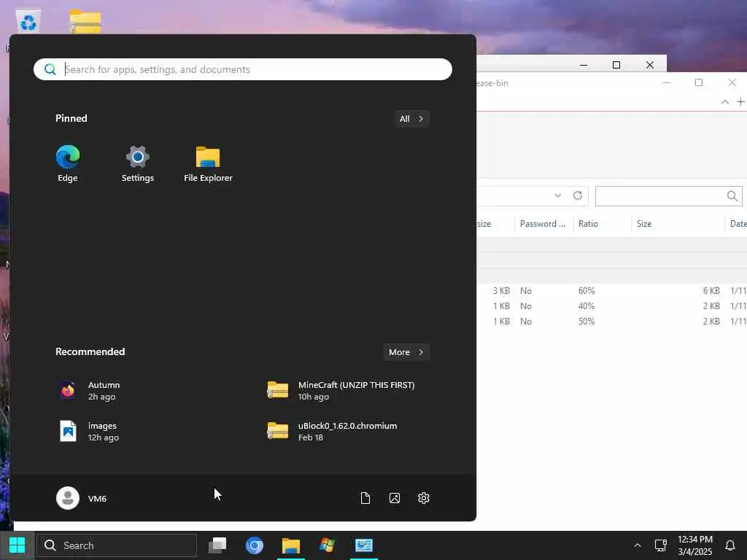Open Pictures shortcut in Start footer
Screen dimensions: 747x560
(395, 498)
